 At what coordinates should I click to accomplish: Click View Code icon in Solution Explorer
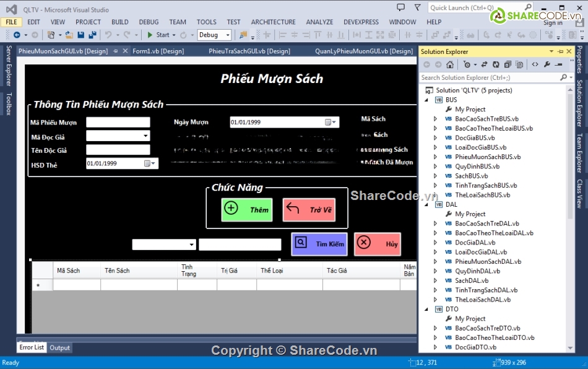(x=535, y=64)
